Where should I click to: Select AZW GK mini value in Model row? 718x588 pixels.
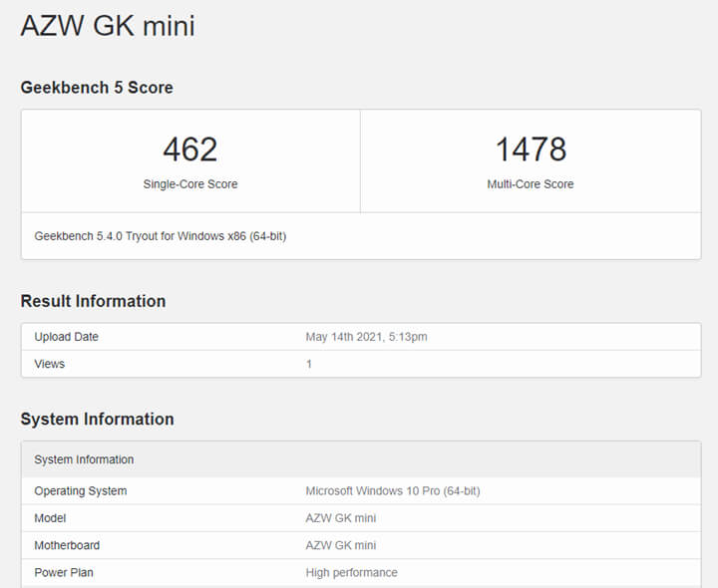(x=341, y=518)
